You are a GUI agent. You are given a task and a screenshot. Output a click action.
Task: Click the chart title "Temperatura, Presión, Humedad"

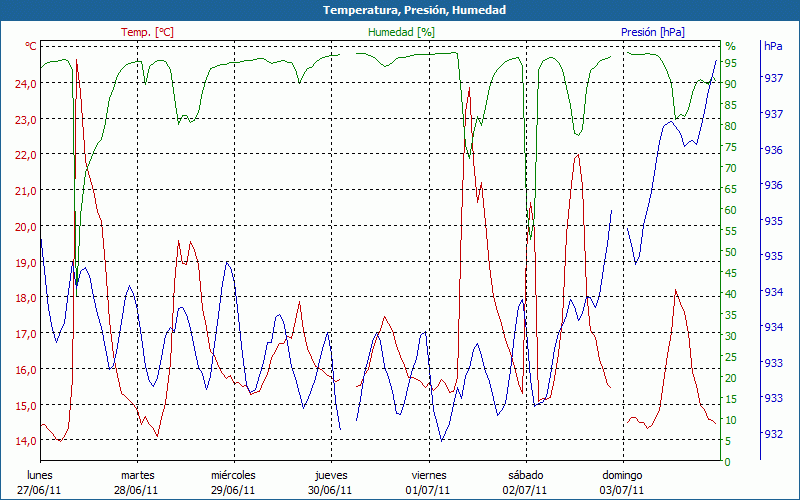tap(400, 10)
